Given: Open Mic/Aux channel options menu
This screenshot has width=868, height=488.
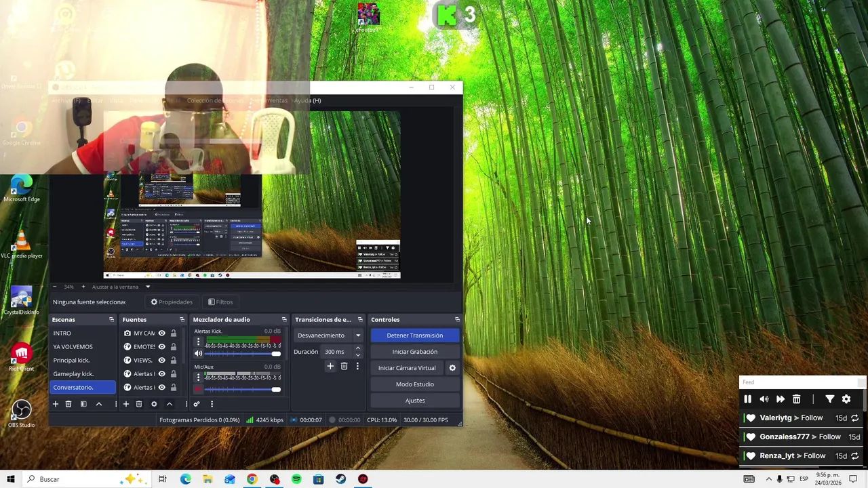Looking at the screenshot, I should pos(198,378).
